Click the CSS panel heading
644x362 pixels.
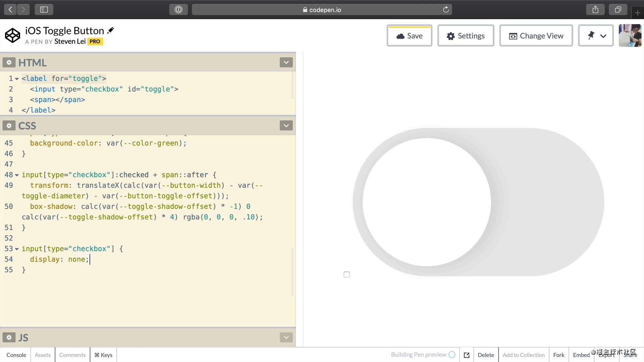tap(27, 126)
